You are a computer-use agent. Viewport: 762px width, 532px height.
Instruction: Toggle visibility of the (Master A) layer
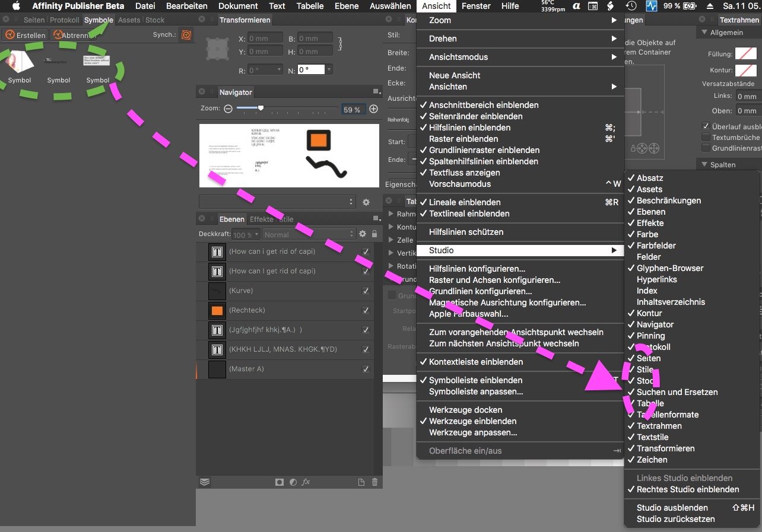[x=366, y=369]
